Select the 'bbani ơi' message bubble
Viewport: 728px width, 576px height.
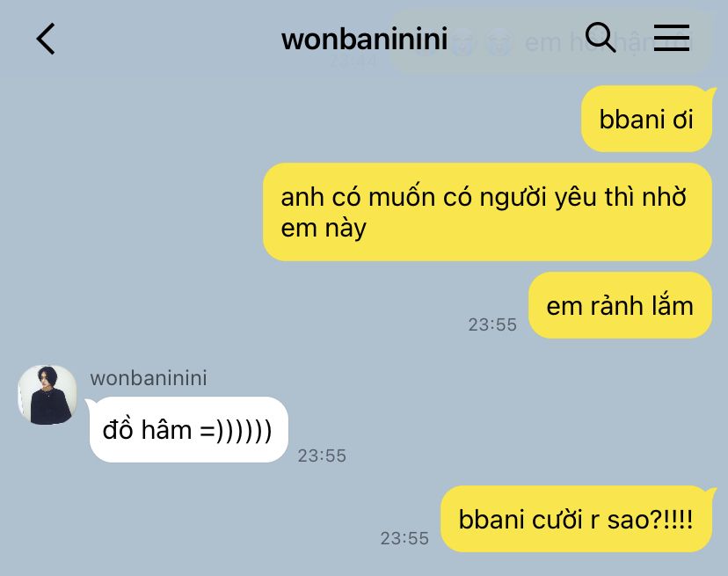(646, 119)
